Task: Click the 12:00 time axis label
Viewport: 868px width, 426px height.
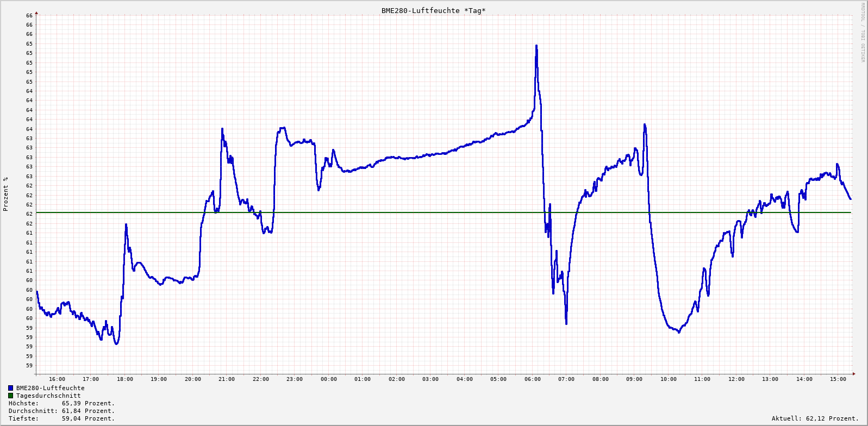Action: tap(736, 379)
